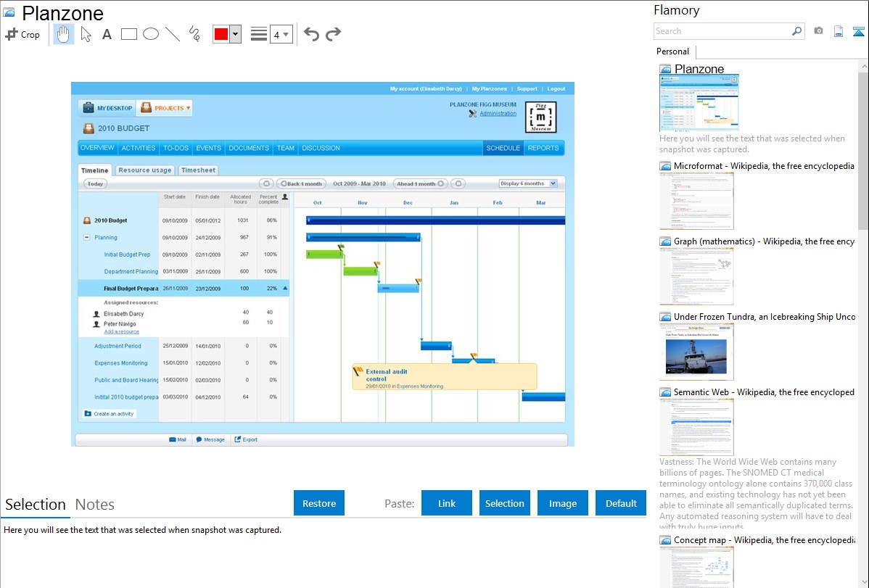The height and width of the screenshot is (588, 869).
Task: Open the Reports menu tab
Action: pos(543,148)
